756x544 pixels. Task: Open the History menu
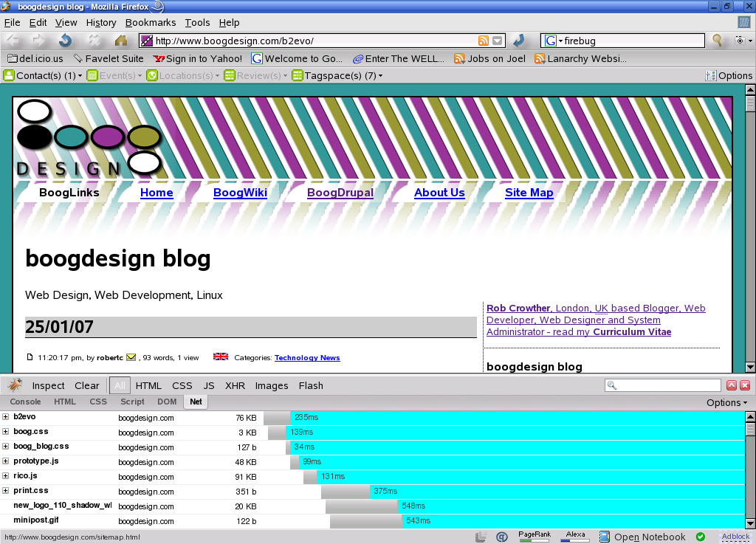[x=101, y=23]
